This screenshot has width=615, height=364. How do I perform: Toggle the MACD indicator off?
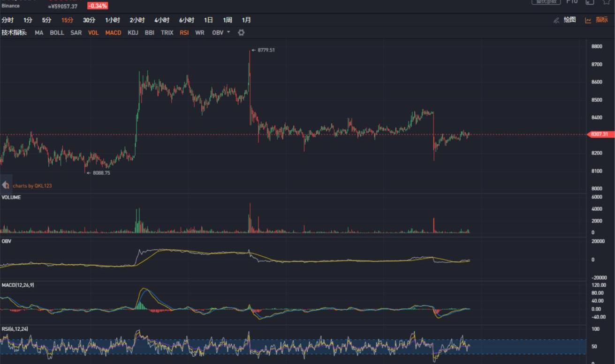(x=113, y=33)
